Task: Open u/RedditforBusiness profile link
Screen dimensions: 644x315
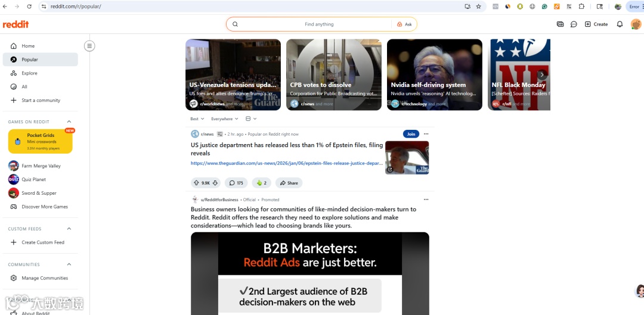Action: point(219,199)
